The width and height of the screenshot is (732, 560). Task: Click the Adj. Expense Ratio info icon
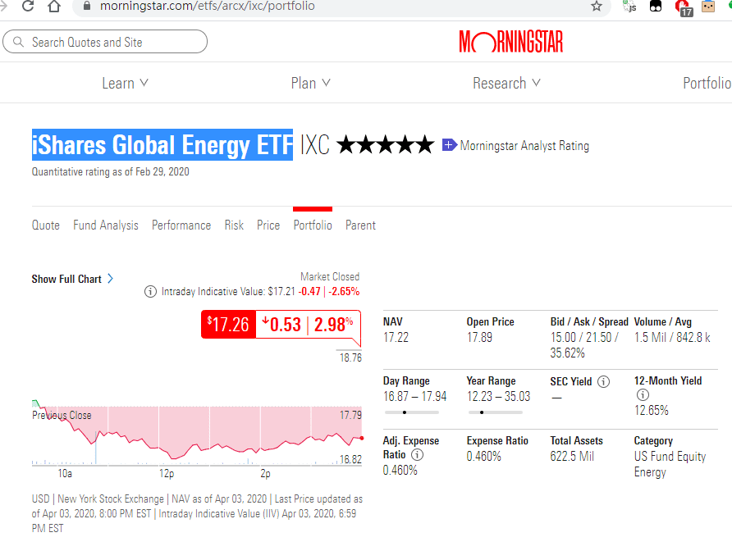417,455
